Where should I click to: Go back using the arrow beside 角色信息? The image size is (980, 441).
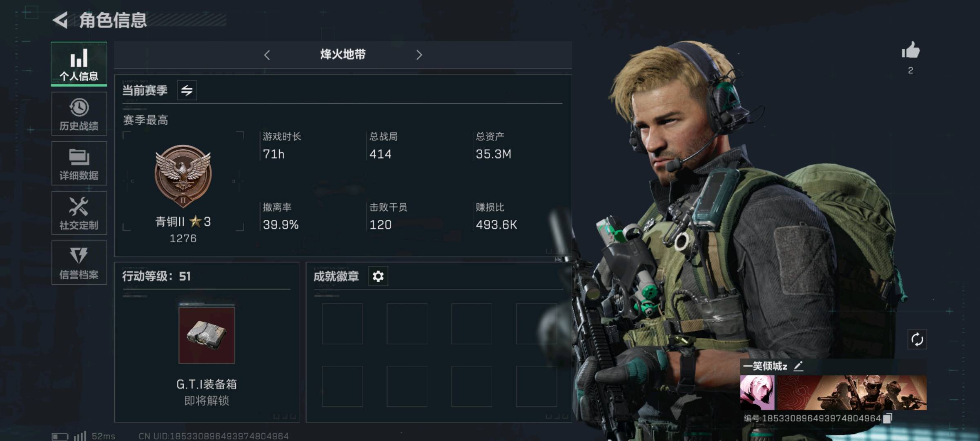(60, 20)
